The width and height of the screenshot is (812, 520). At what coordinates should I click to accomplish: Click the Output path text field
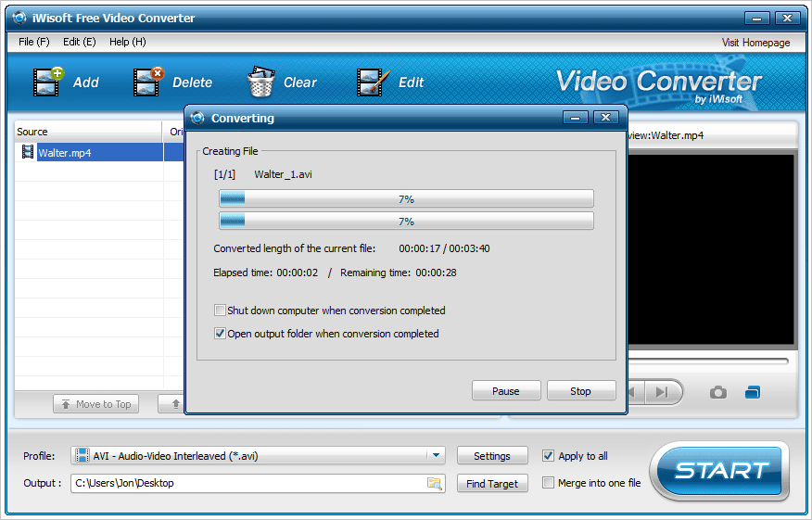click(x=246, y=483)
